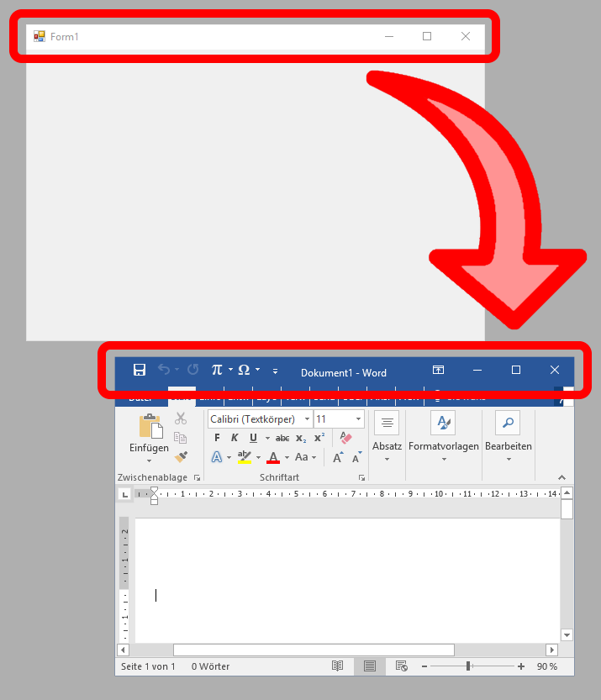Open the Calibri font name dropdown arrow
The image size is (601, 700).
coord(307,419)
